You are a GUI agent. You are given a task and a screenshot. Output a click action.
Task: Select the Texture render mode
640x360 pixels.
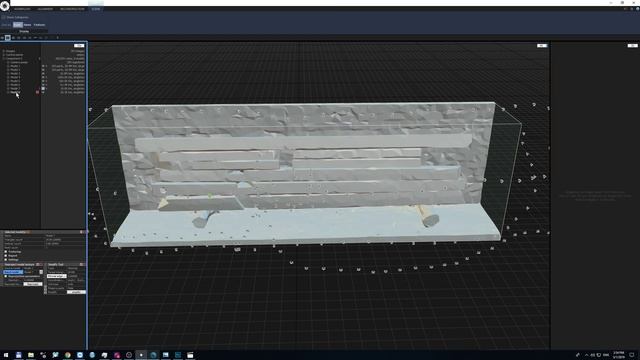39,25
